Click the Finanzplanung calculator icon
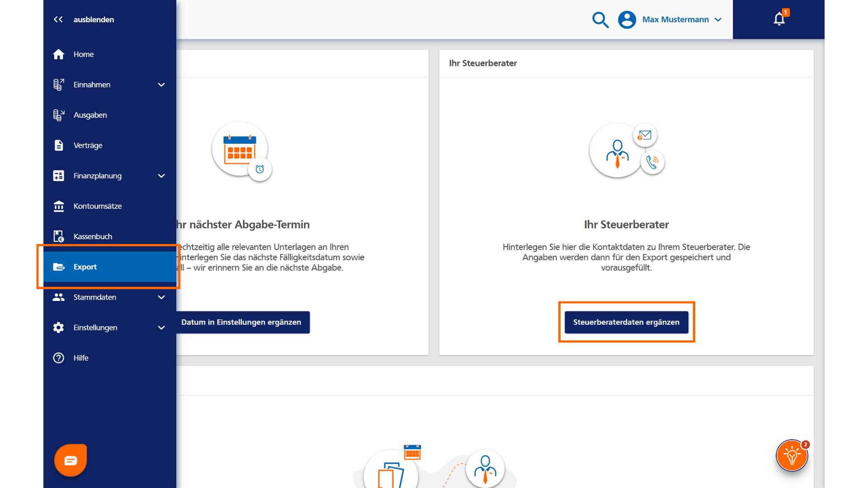This screenshot has height=488, width=868. [x=59, y=176]
